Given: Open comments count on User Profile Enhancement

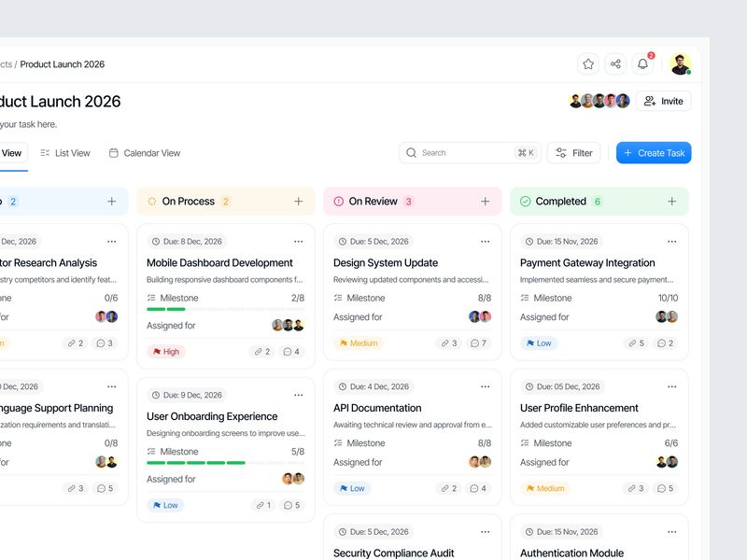Looking at the screenshot, I should (665, 488).
